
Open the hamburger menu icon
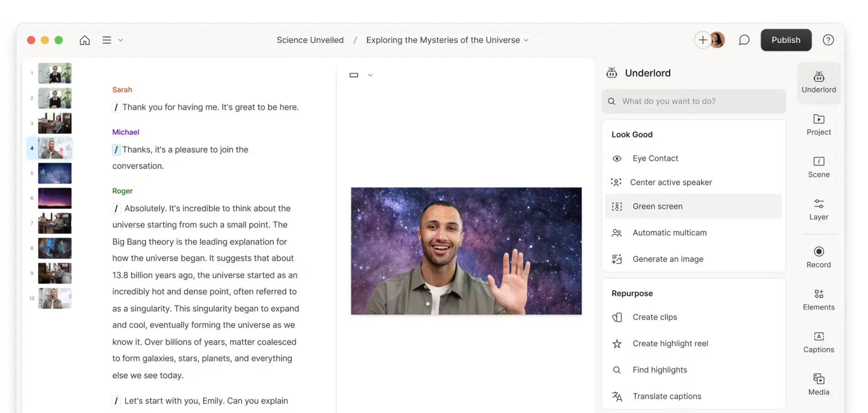(x=107, y=40)
